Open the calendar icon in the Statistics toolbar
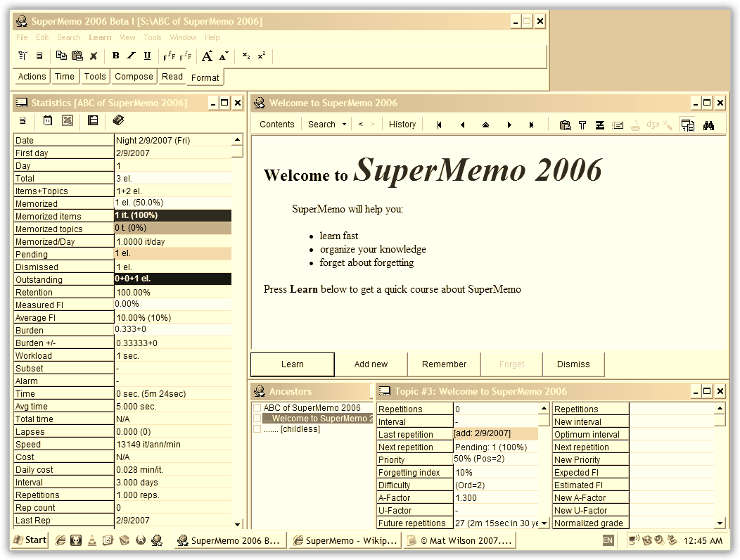The height and width of the screenshot is (560, 740). click(x=46, y=120)
